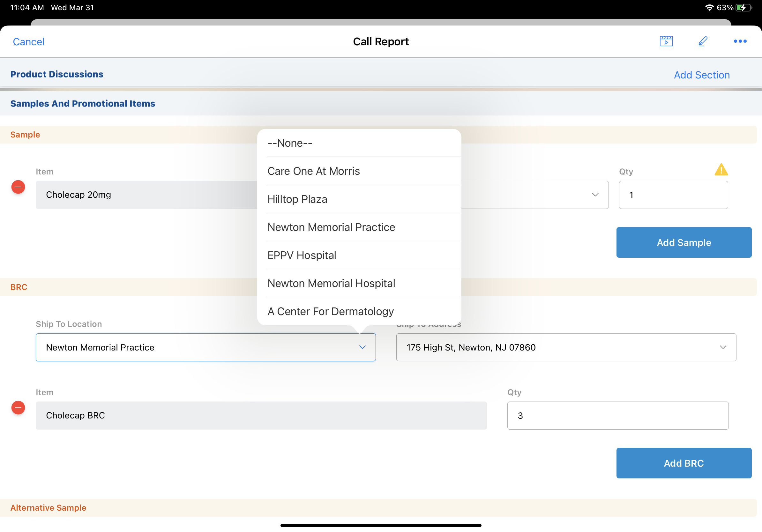Click the Cholecap BRC Qty field

(618, 416)
